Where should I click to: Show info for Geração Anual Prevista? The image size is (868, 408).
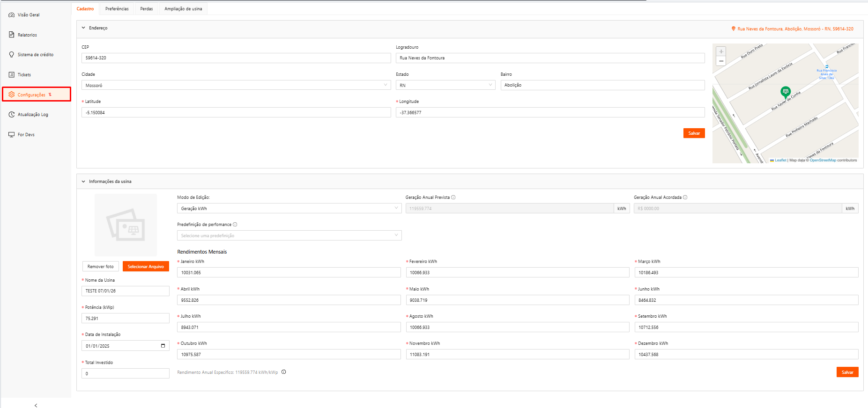coord(453,197)
